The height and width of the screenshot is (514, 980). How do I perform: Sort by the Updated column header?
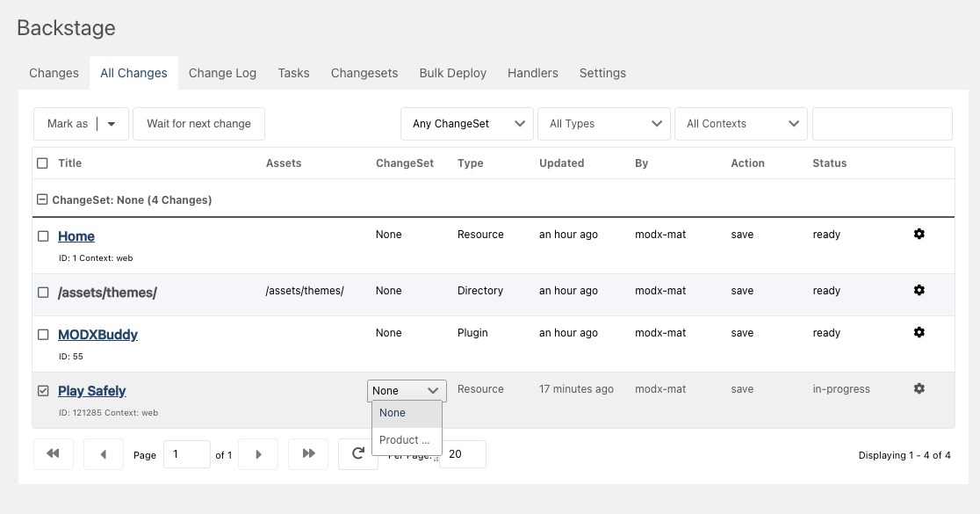click(562, 163)
